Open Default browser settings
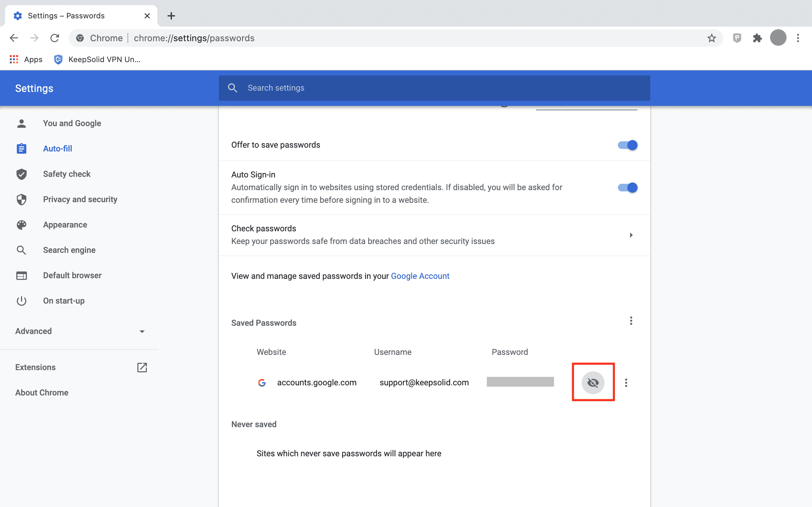812x507 pixels. point(72,275)
